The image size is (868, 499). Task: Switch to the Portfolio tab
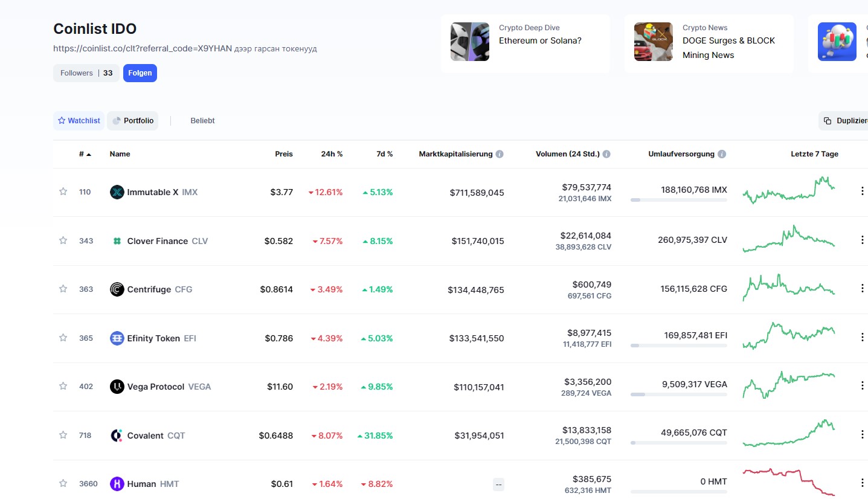pos(133,121)
